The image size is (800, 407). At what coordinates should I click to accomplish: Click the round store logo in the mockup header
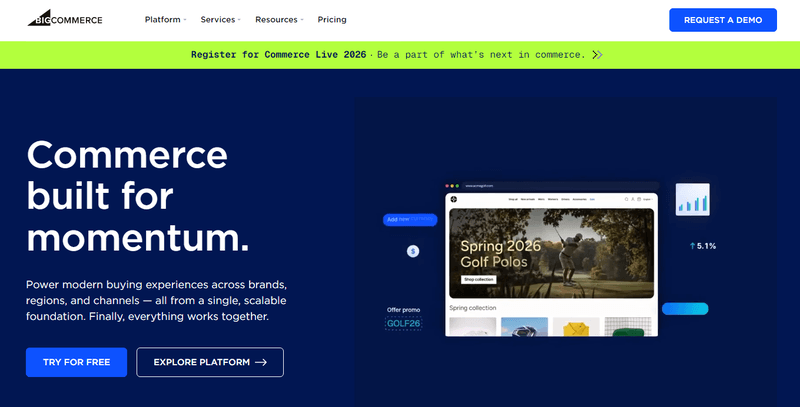pyautogui.click(x=454, y=199)
